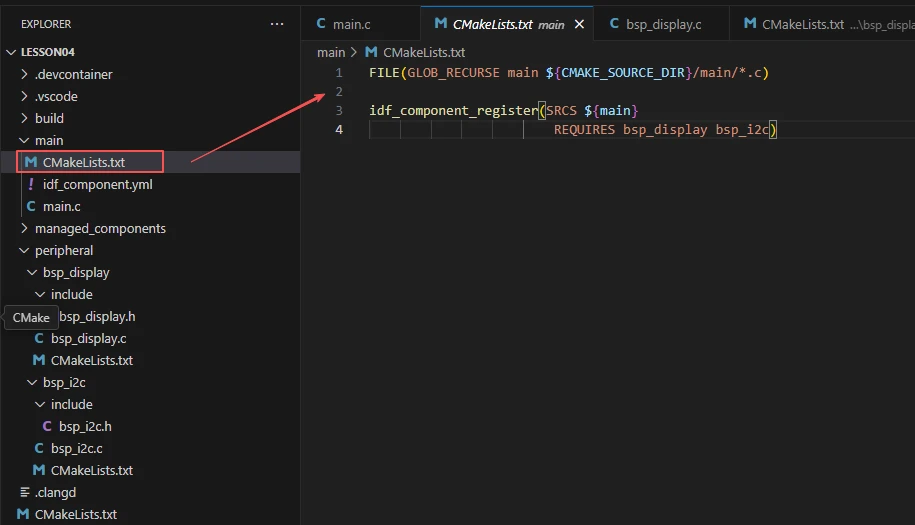Screen dimensions: 915x525
Task: Click line number 2 in the editor gutter
Action: (x=339, y=91)
